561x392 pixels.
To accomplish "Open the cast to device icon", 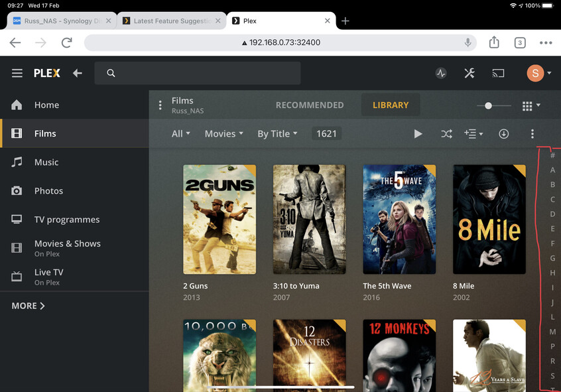I will [x=498, y=74].
